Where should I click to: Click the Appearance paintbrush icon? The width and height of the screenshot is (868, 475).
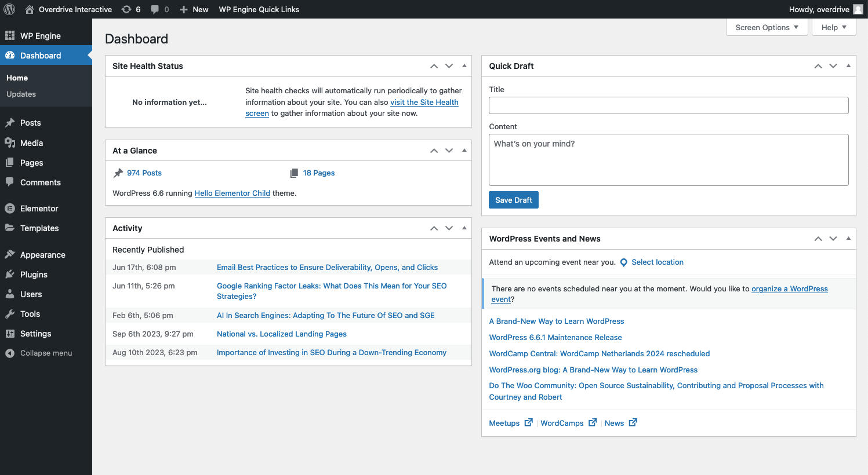(10, 255)
